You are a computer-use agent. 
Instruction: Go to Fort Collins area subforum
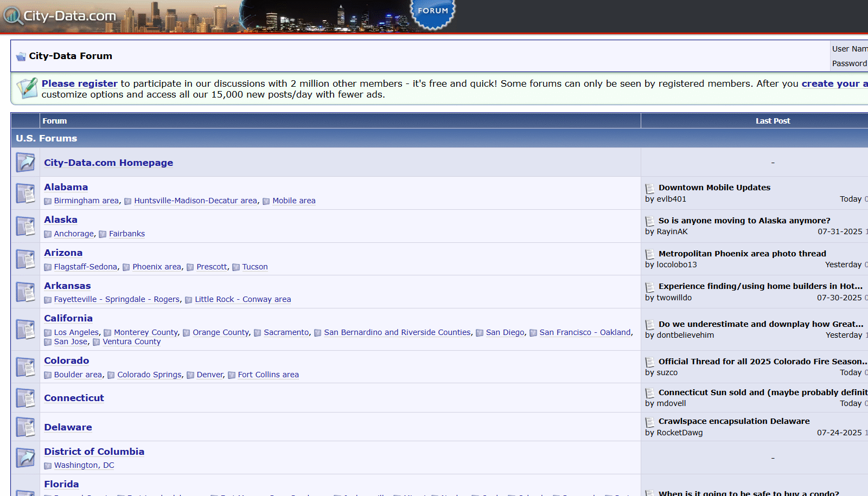coord(268,375)
